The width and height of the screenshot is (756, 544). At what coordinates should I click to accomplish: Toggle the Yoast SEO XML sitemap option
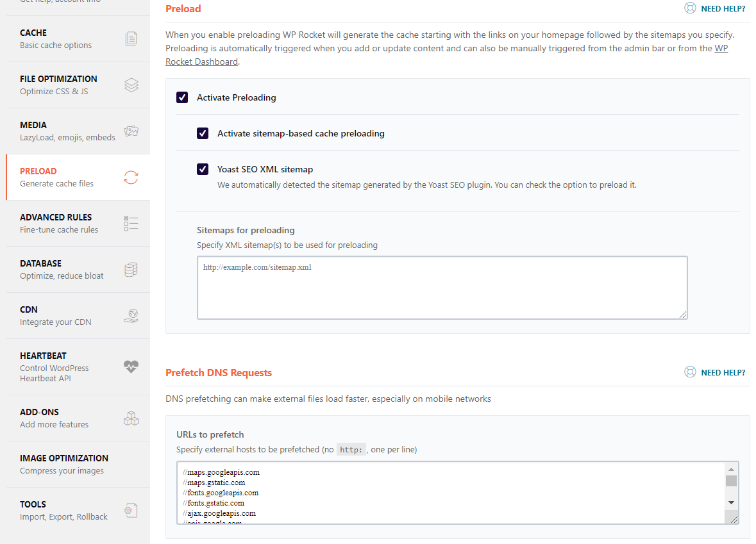[203, 169]
